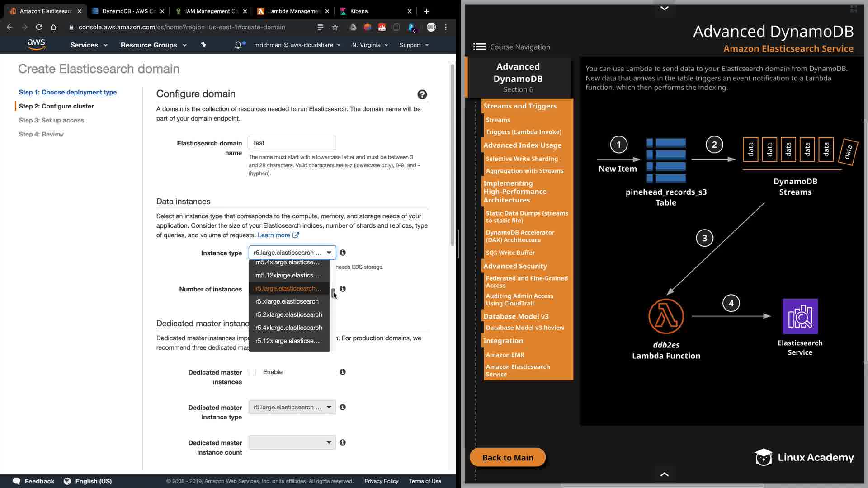Viewport: 868px width, 488px height.
Task: Click info icon beside Dedicated master Enable
Action: pos(343,372)
